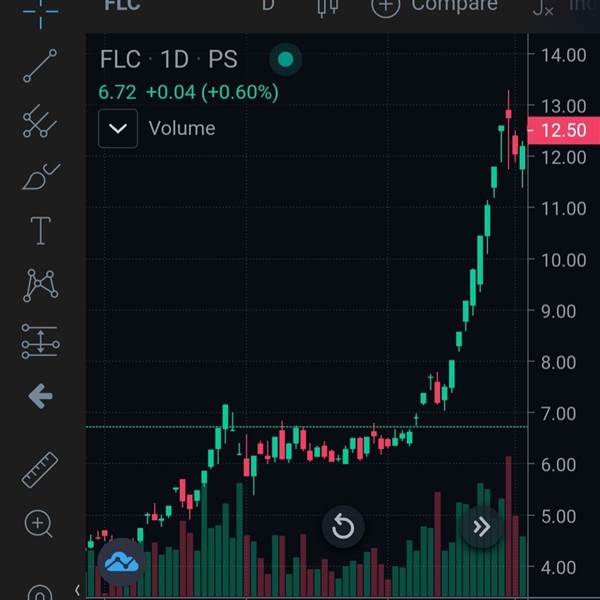Open the blue cloud chart logo button
Image resolution: width=600 pixels, height=600 pixels.
(122, 562)
